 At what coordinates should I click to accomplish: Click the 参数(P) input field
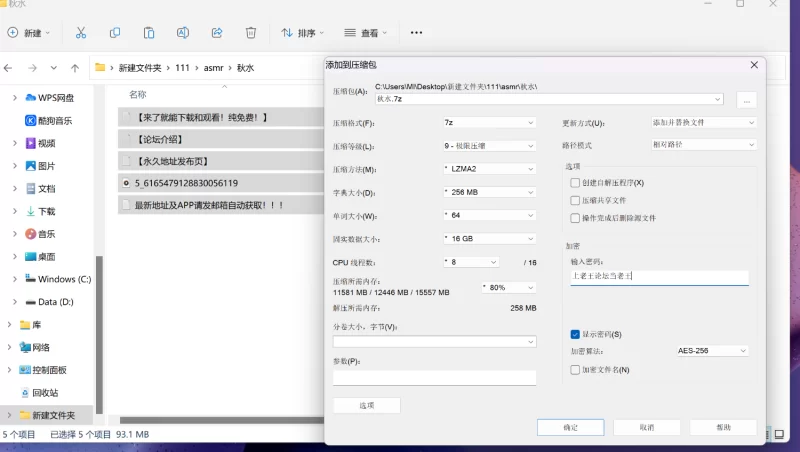(435, 378)
